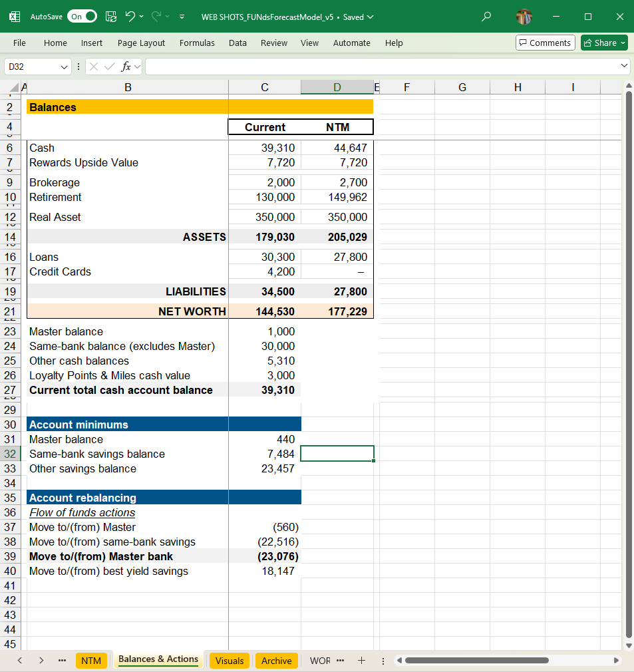The image size is (634, 672).
Task: Click vertical scrollbar up arrow
Action: pos(629,86)
